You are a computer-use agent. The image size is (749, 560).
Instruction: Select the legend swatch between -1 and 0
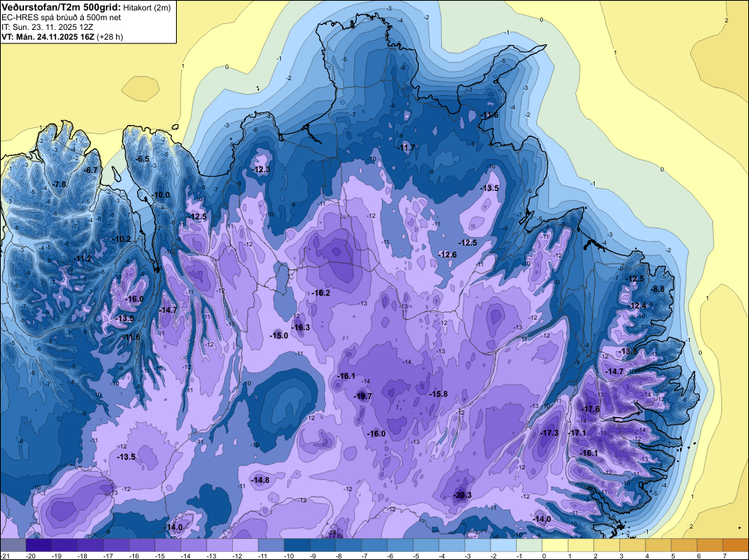530,545
